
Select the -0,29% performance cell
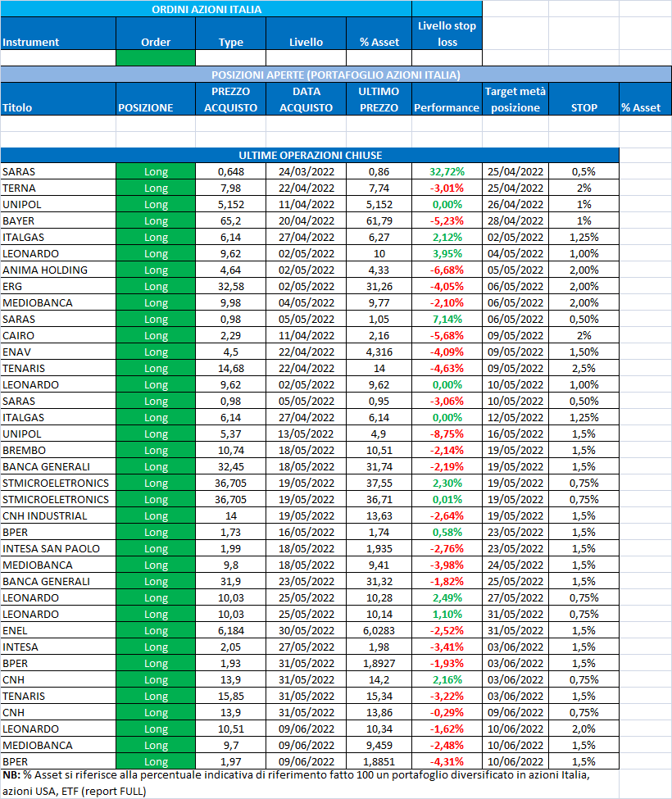[447, 712]
